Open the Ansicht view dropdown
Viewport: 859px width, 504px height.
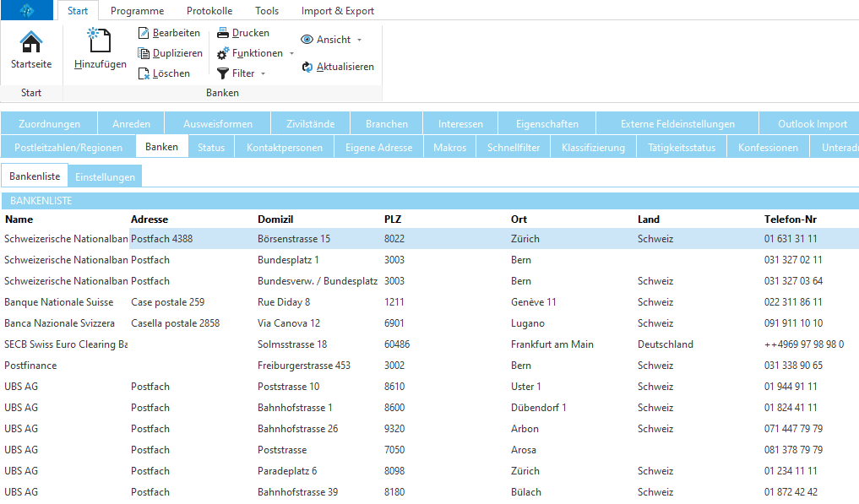coord(359,40)
